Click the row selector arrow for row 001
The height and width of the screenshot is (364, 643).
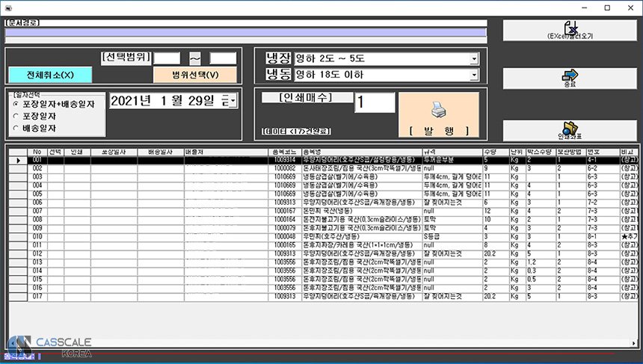[x=16, y=160]
